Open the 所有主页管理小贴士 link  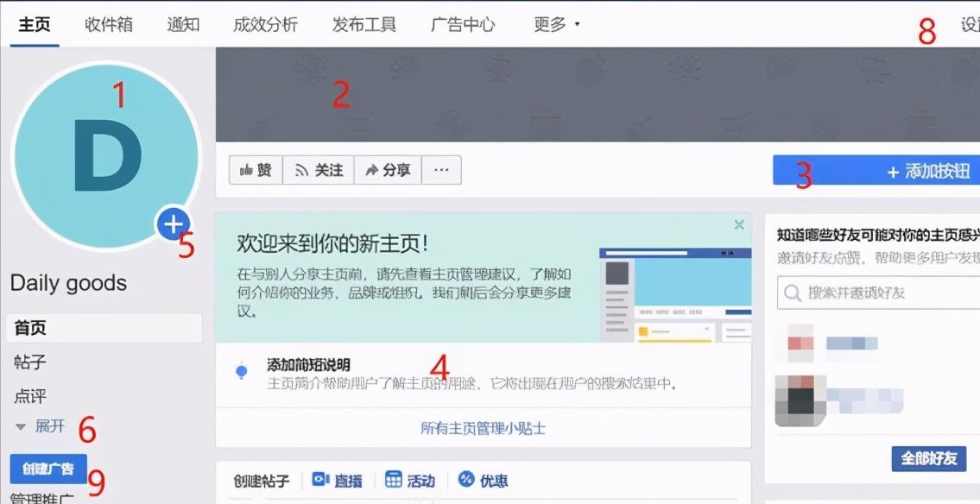[x=484, y=428]
